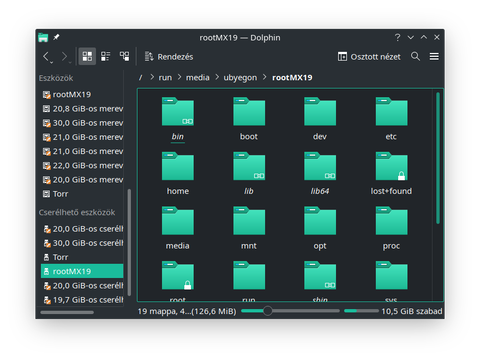Expand chevron after slash in breadcrumb

[152, 77]
